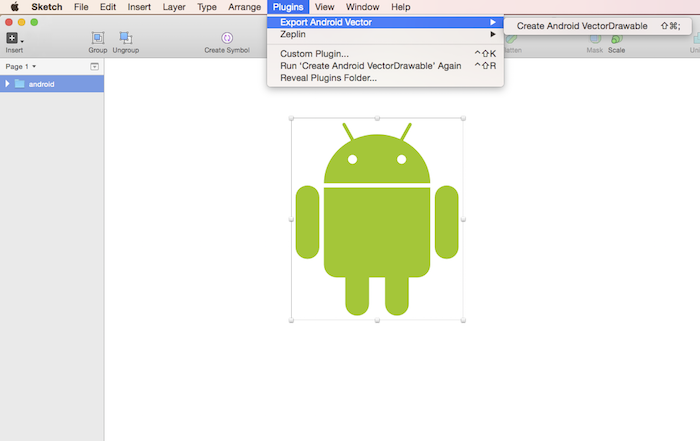Click the green zoom window button

34,22
